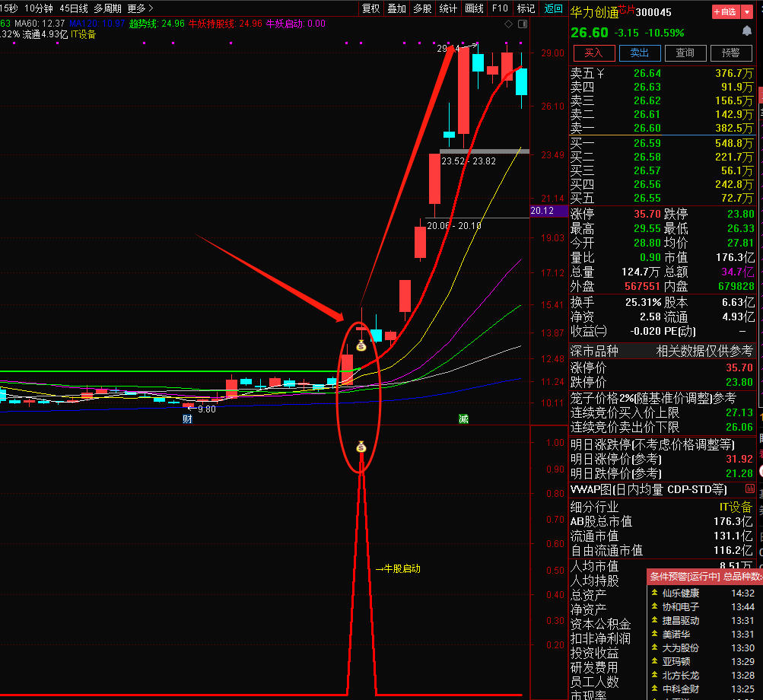Open the 叠加 overlay menu
This screenshot has height=700, width=763.
(x=396, y=8)
